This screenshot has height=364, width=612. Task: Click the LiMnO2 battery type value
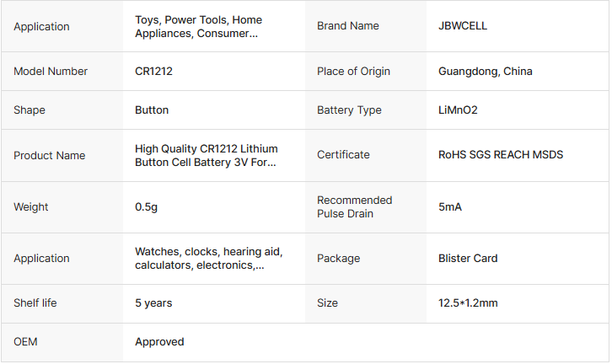tap(459, 110)
